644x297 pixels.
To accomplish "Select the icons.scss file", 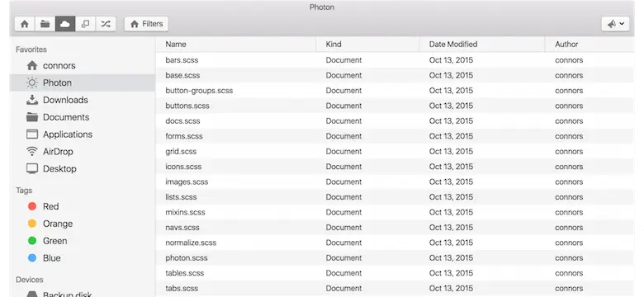I will click(x=395, y=167).
